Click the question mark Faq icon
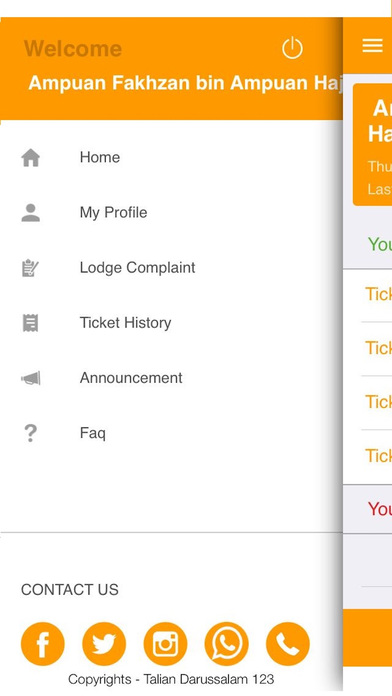Screen dimensions: 392x696 click(x=30, y=433)
